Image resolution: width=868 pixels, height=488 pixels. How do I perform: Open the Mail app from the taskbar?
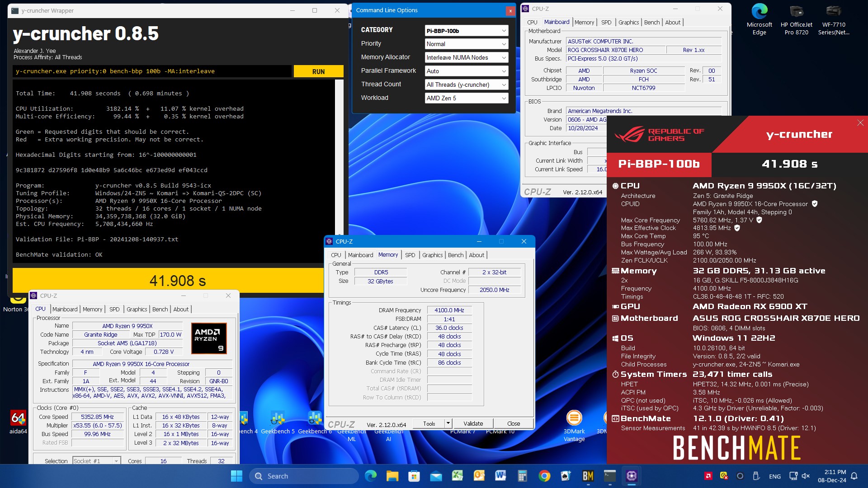436,476
